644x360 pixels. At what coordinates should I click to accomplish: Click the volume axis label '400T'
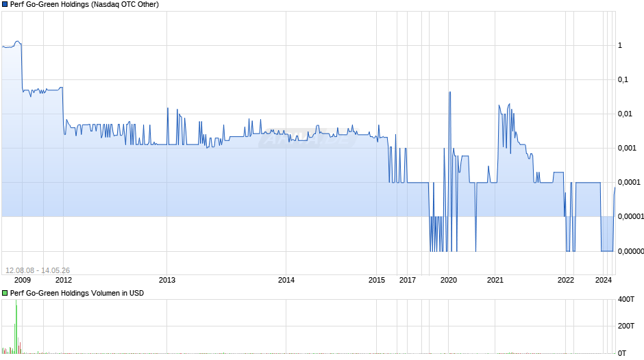tap(626, 300)
